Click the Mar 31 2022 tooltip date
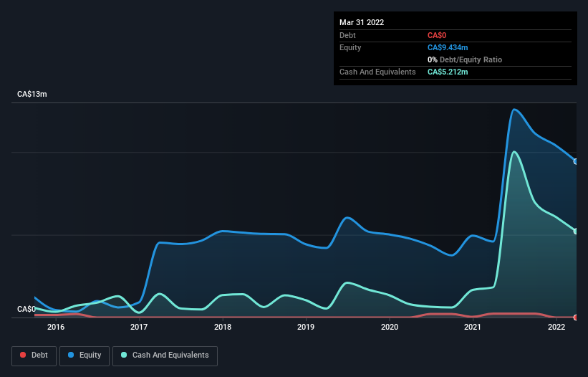This screenshot has width=588, height=377. (362, 22)
